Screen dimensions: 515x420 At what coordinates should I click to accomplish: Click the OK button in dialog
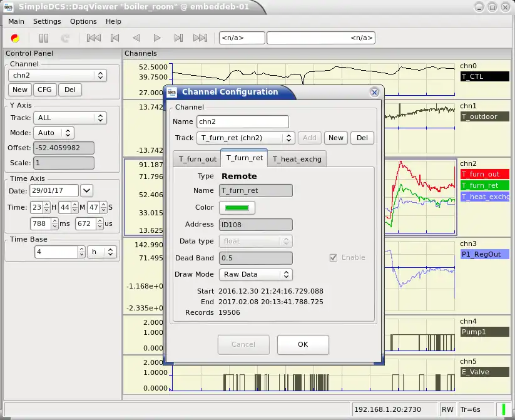coord(303,344)
